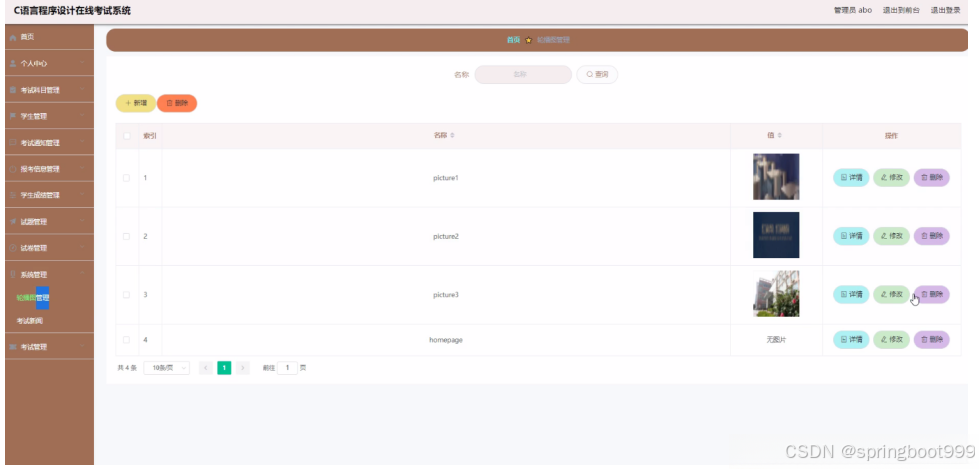Click 修改 button for homepage row
Viewport: 979px width, 469px height.
coord(892,340)
